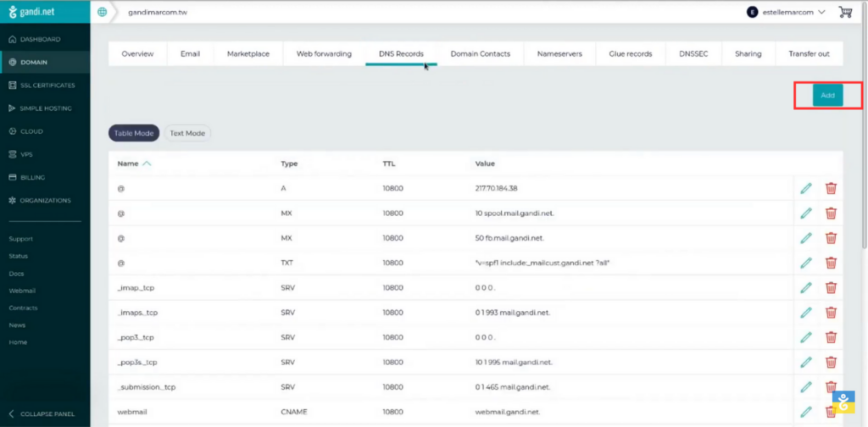Screen dimensions: 868x427
Task: Click the globe icon beside domain name
Action: 102,12
